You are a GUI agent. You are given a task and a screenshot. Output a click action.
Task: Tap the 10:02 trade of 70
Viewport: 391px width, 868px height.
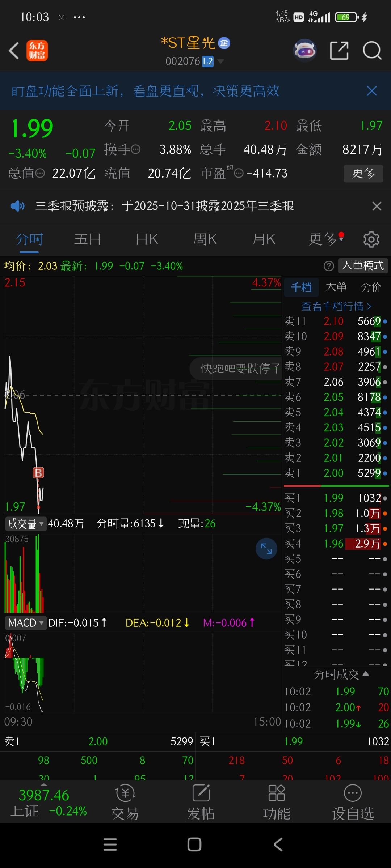tap(337, 692)
